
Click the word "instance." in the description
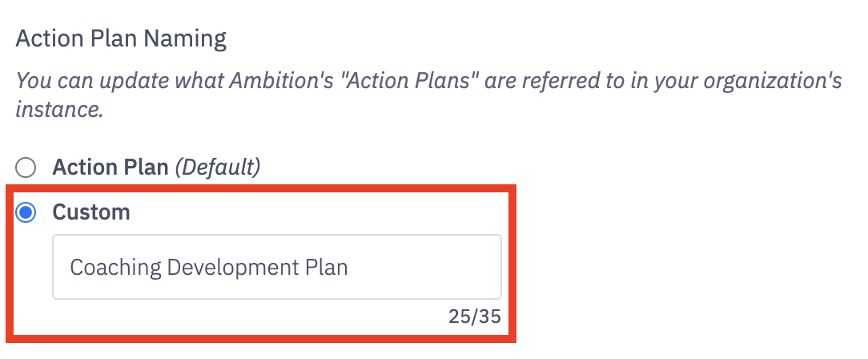pyautogui.click(x=60, y=110)
